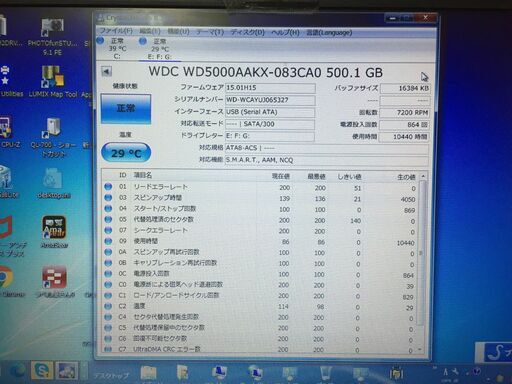Click the Skype icon in the taskbar
Viewport: 512px width, 384px height.
point(41,370)
